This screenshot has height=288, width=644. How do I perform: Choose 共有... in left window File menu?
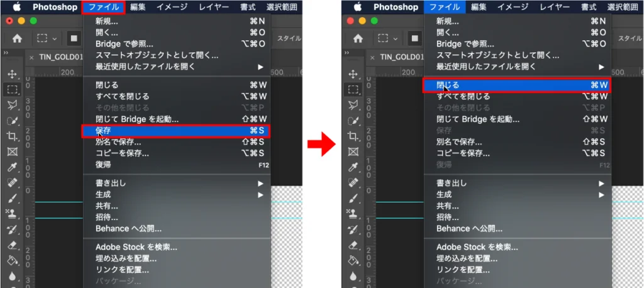pyautogui.click(x=177, y=206)
